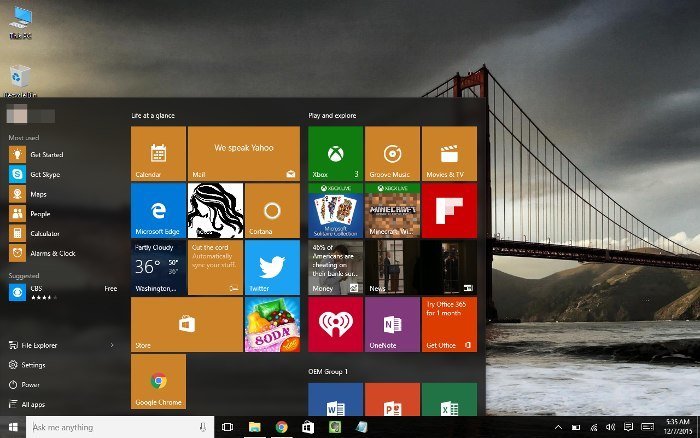The height and width of the screenshot is (438, 700).
Task: Open the Calendar tile
Action: [158, 154]
